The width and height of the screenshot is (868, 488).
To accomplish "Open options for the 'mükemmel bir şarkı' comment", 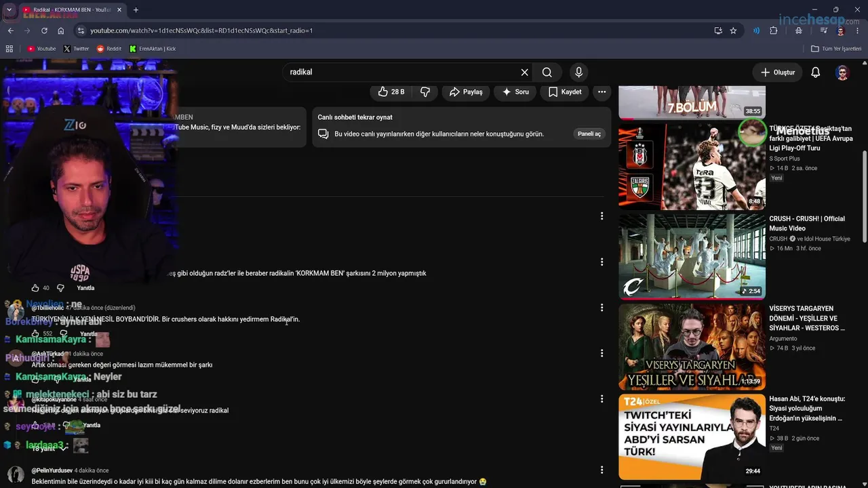I will 601,353.
